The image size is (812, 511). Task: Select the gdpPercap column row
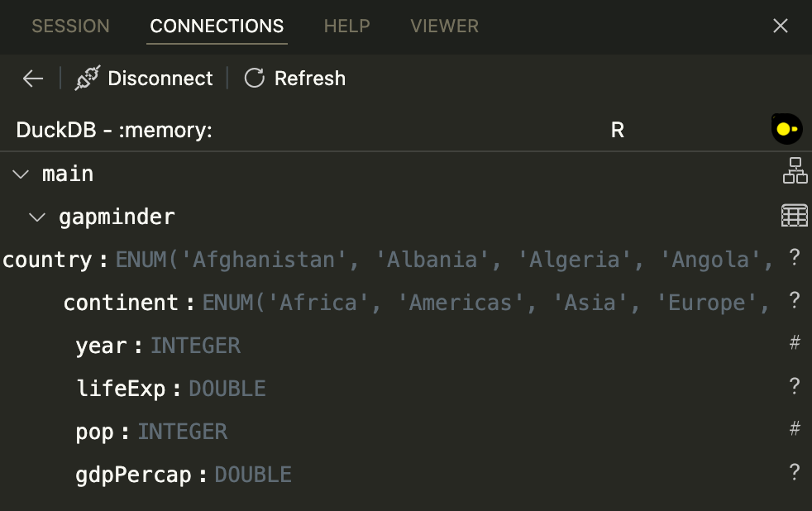[406, 475]
